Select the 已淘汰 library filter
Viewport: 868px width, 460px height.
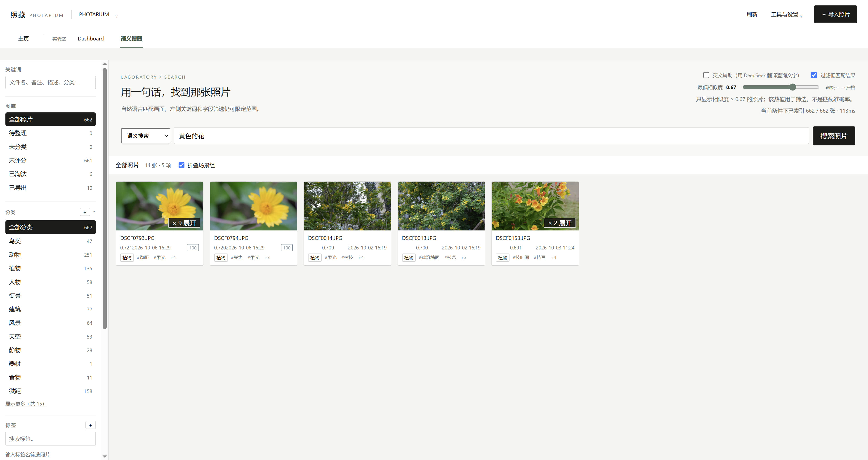(x=51, y=174)
